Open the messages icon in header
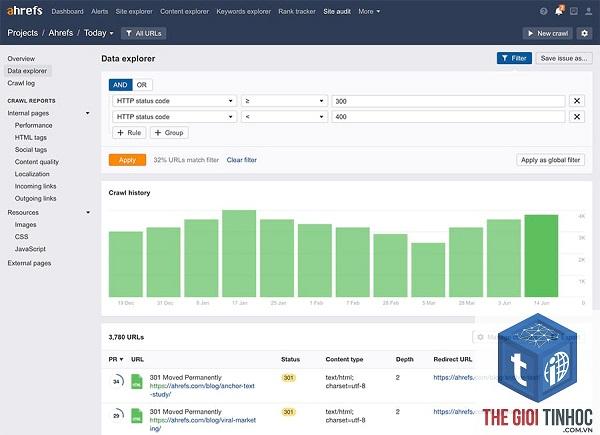The width and height of the screenshot is (600, 435). (574, 11)
